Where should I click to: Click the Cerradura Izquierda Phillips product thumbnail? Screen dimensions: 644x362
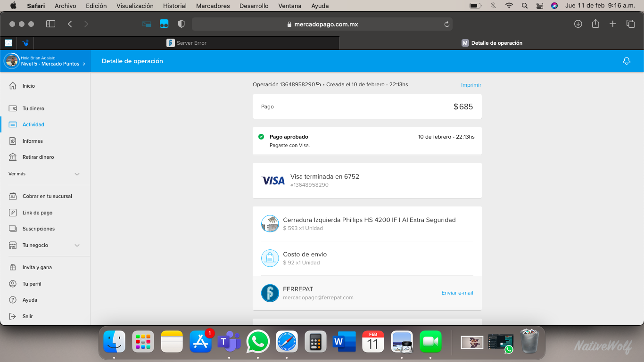[x=270, y=223]
